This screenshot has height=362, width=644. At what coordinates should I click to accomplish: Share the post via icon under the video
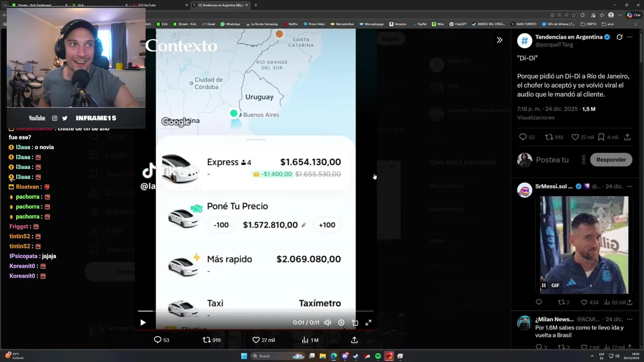click(354, 340)
